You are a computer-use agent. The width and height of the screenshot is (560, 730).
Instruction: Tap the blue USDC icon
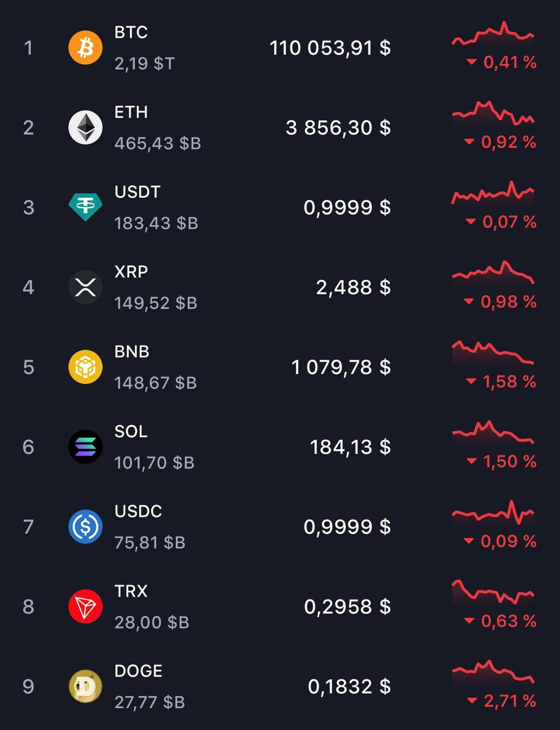click(x=86, y=526)
